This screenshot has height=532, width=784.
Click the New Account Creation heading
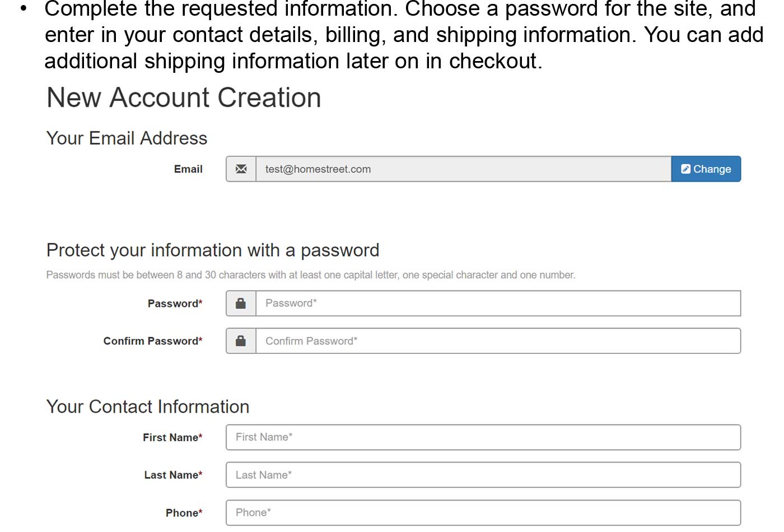(x=184, y=97)
